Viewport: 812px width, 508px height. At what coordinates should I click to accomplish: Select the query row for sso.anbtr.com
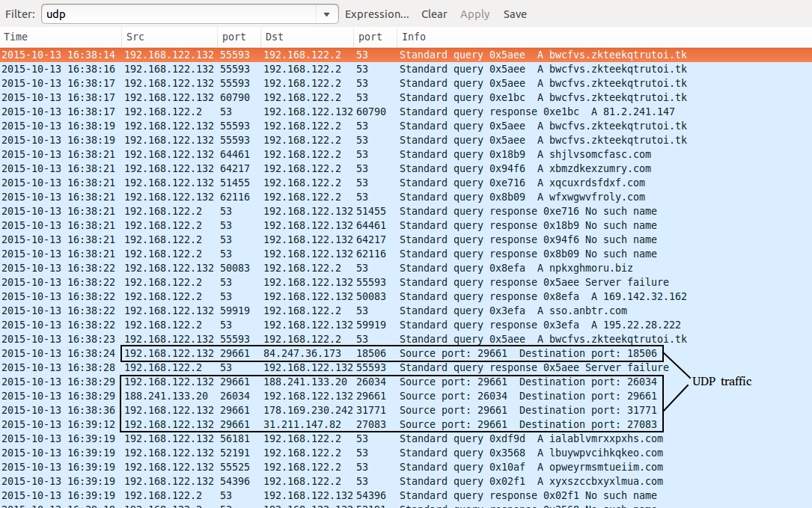click(x=404, y=310)
